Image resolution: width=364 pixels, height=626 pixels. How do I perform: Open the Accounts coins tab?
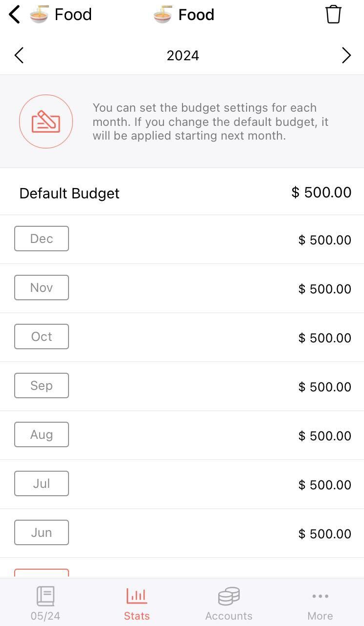pyautogui.click(x=228, y=603)
